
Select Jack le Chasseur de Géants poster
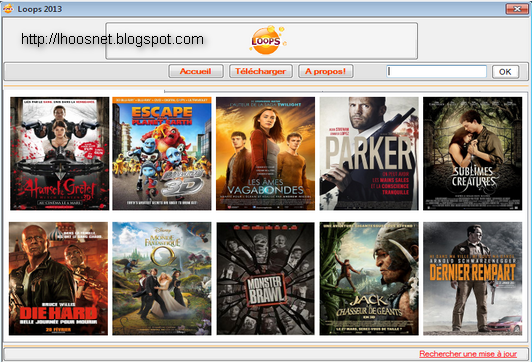[369, 279]
